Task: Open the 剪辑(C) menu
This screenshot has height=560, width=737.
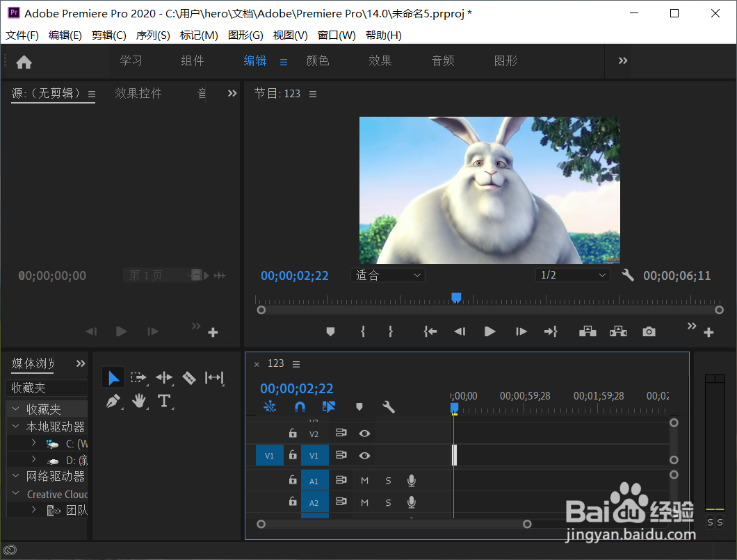Action: [x=109, y=35]
